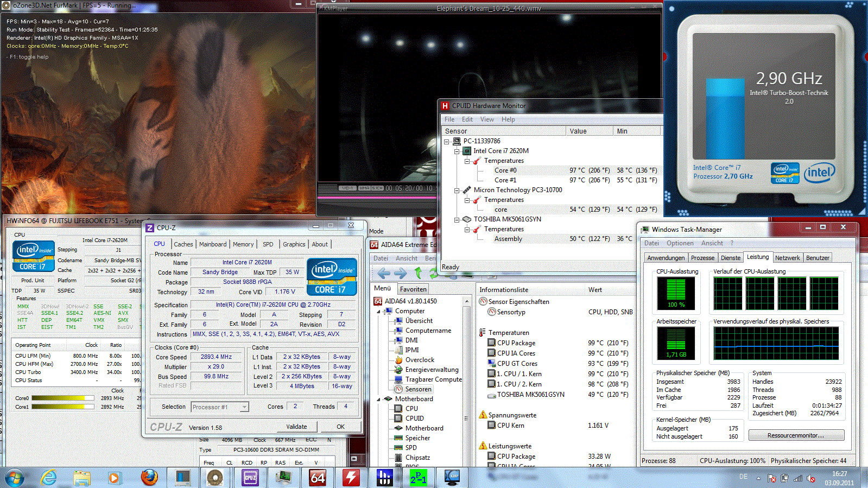868x488 pixels.
Task: Click network signal tray icon
Action: pos(798,478)
